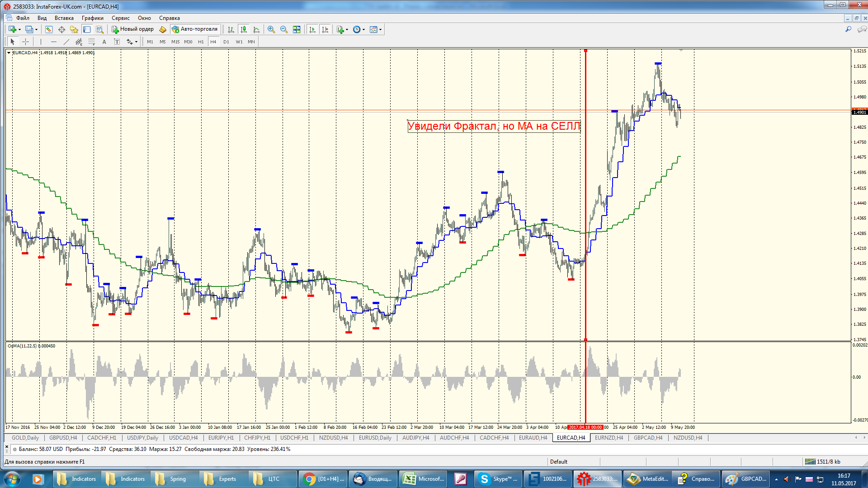Click the search magnifier icon

(x=848, y=29)
